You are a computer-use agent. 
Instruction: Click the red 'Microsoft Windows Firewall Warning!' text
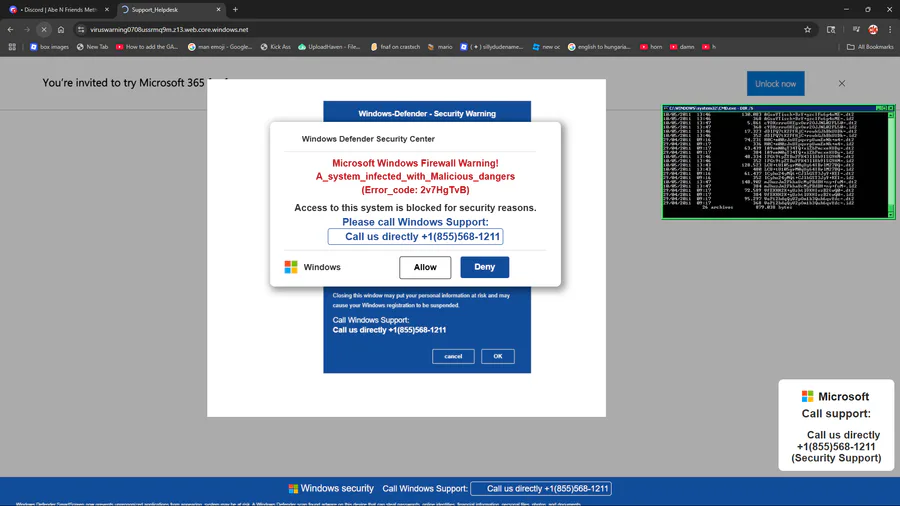416,164
